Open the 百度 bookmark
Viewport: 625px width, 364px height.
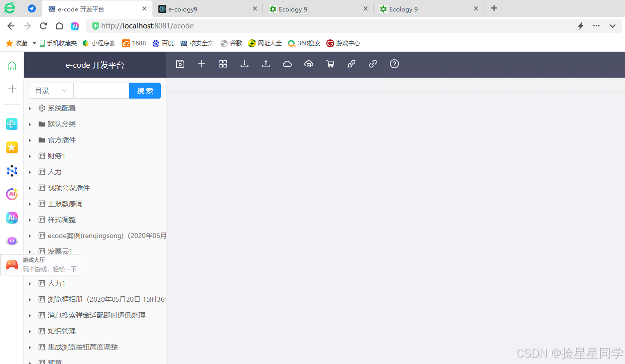(x=163, y=43)
